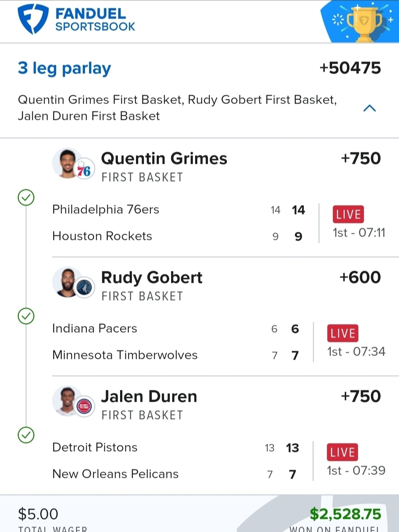Tap green checkmark for Duren leg

click(26, 435)
